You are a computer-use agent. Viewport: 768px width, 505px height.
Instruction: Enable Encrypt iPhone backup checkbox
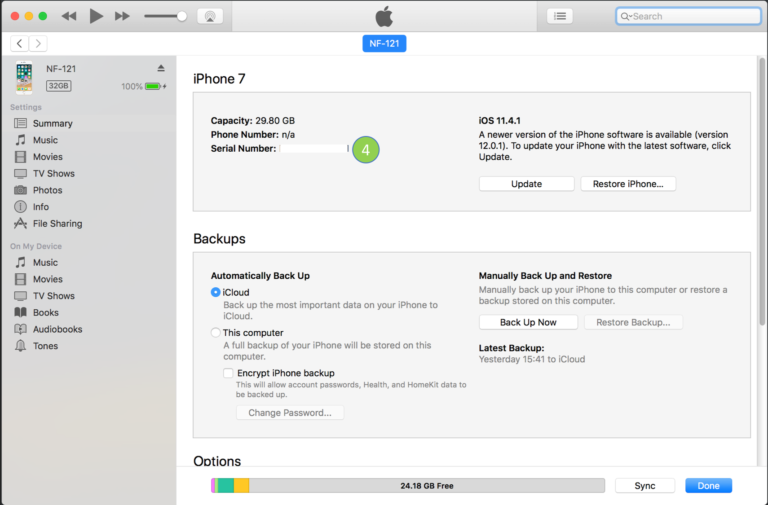tap(228, 372)
